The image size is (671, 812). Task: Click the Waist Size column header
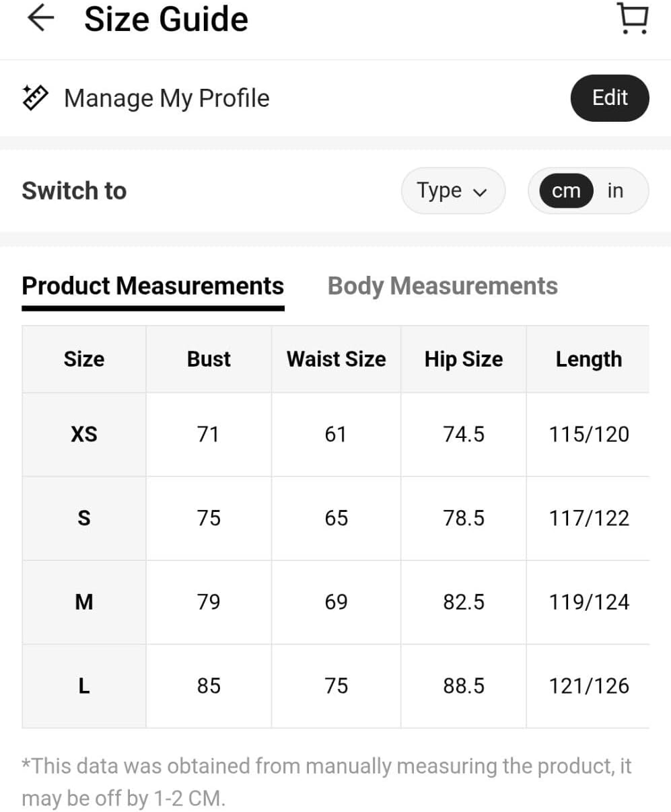coord(337,359)
